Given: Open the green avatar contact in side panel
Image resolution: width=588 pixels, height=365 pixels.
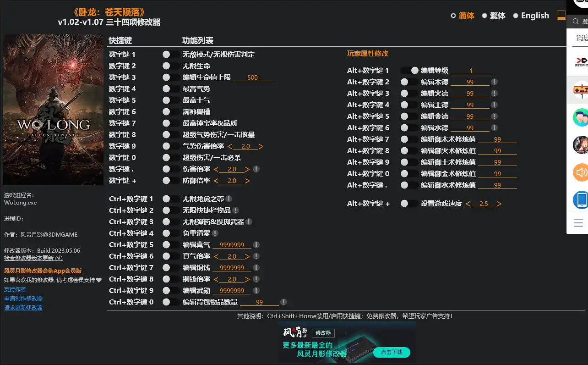Looking at the screenshot, I should click(x=581, y=117).
